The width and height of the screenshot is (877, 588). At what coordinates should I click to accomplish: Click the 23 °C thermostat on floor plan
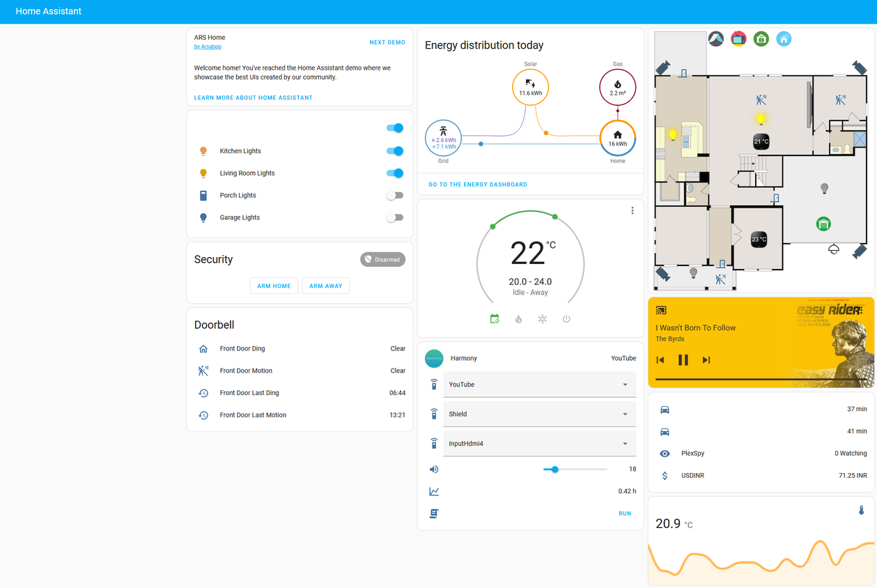coord(759,240)
